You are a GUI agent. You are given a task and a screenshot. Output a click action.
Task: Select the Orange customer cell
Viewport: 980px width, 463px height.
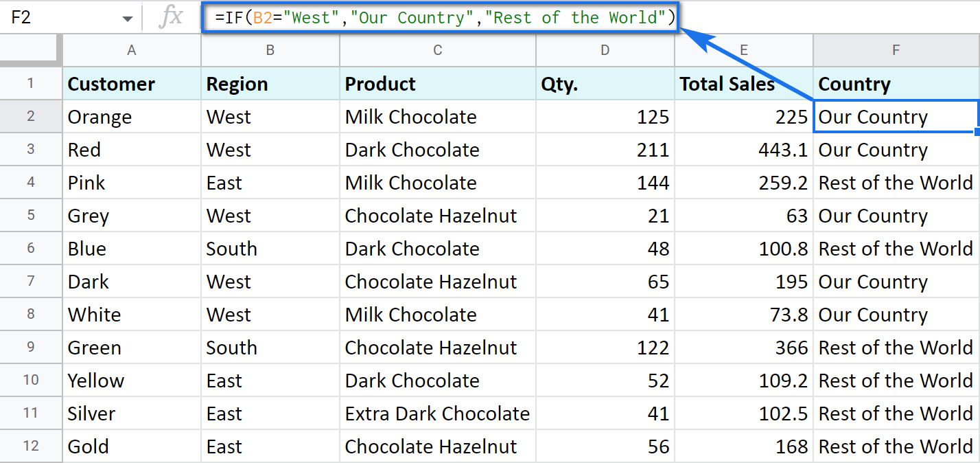coord(132,117)
